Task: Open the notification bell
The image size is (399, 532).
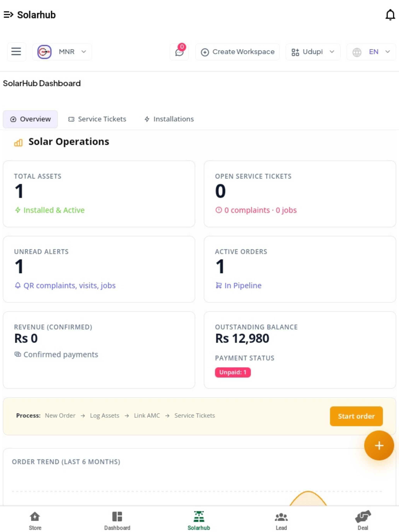Action: point(390,15)
